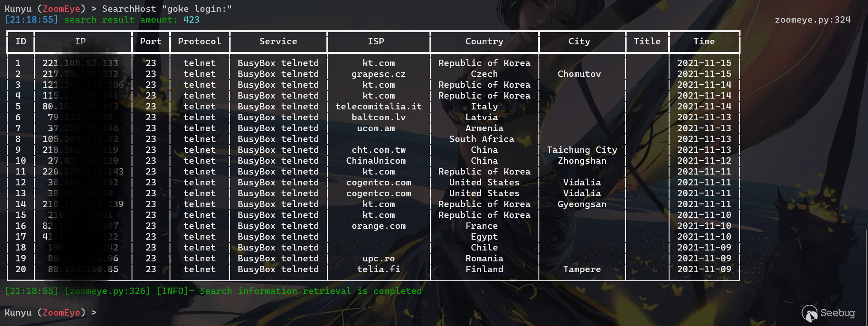
Task: Click the Tampere city cell
Action: pyautogui.click(x=582, y=269)
